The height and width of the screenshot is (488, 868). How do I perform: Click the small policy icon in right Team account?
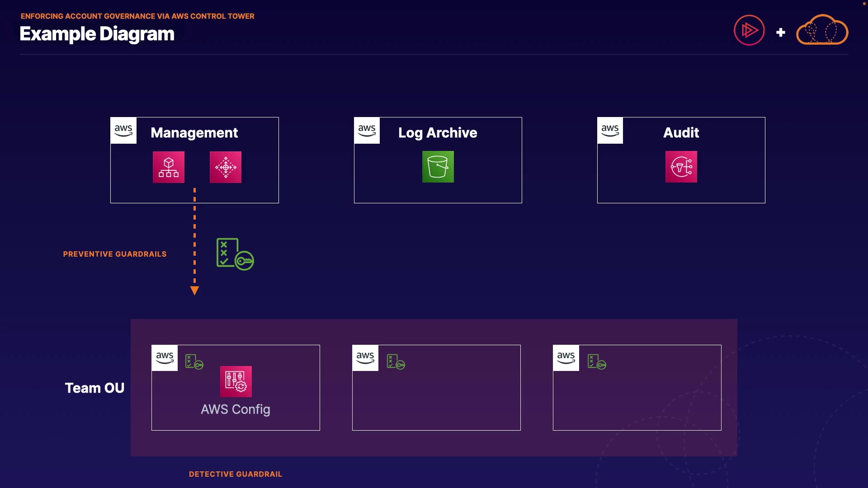596,361
